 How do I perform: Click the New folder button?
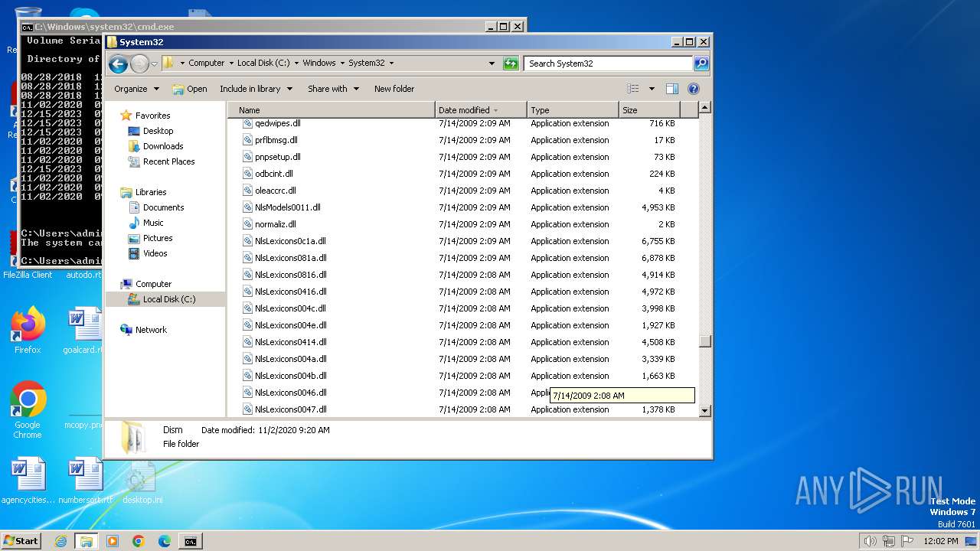(394, 89)
